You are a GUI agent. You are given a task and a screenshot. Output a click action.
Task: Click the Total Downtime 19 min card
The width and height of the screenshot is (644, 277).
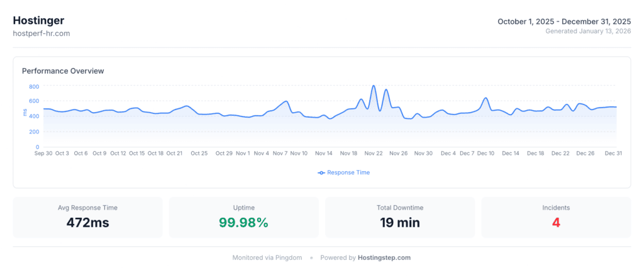pos(399,217)
